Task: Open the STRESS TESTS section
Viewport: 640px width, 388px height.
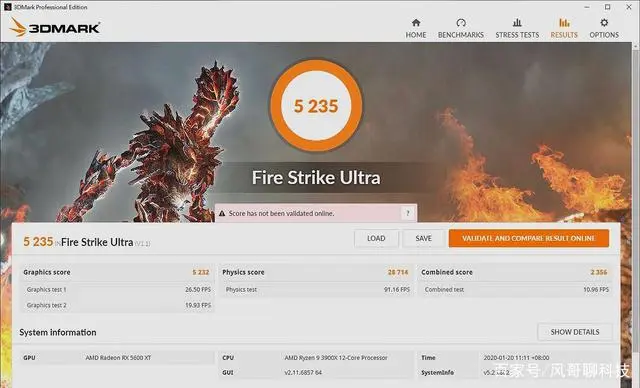Action: (x=517, y=29)
